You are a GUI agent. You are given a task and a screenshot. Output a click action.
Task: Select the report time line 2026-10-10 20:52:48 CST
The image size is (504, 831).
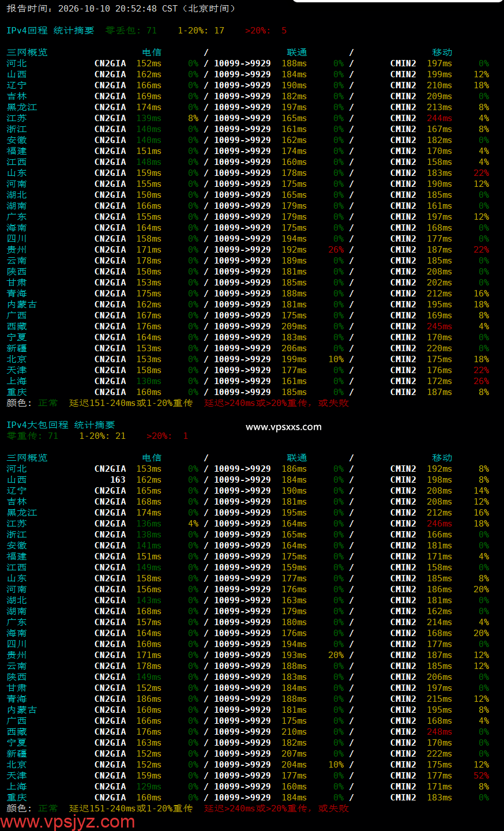point(121,9)
